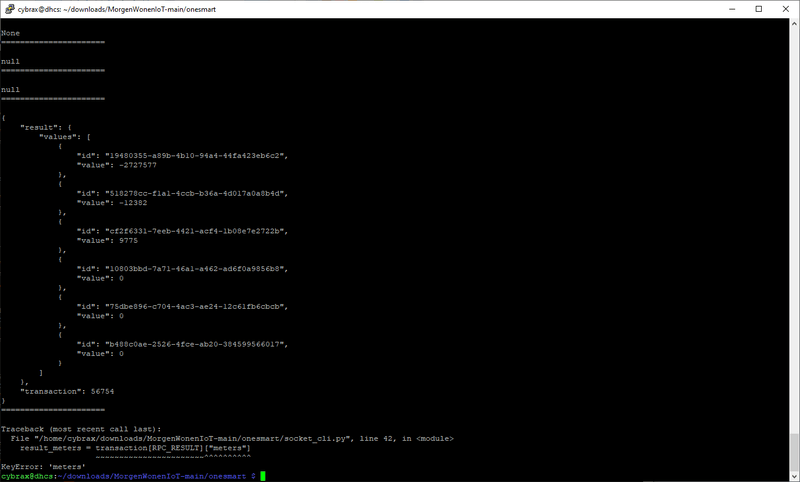Image resolution: width=800 pixels, height=482 pixels.
Task: Click the value -2727577
Action: tap(138, 165)
